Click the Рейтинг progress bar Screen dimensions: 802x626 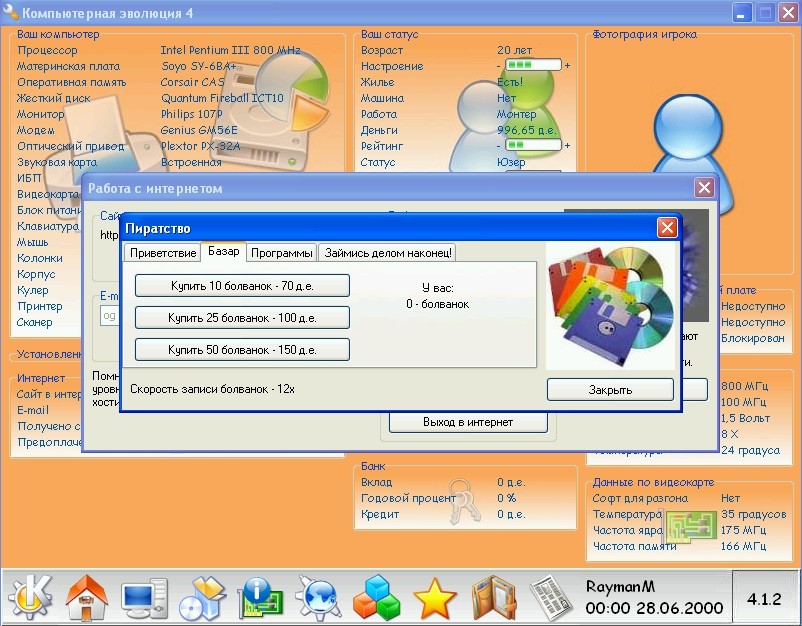(533, 145)
